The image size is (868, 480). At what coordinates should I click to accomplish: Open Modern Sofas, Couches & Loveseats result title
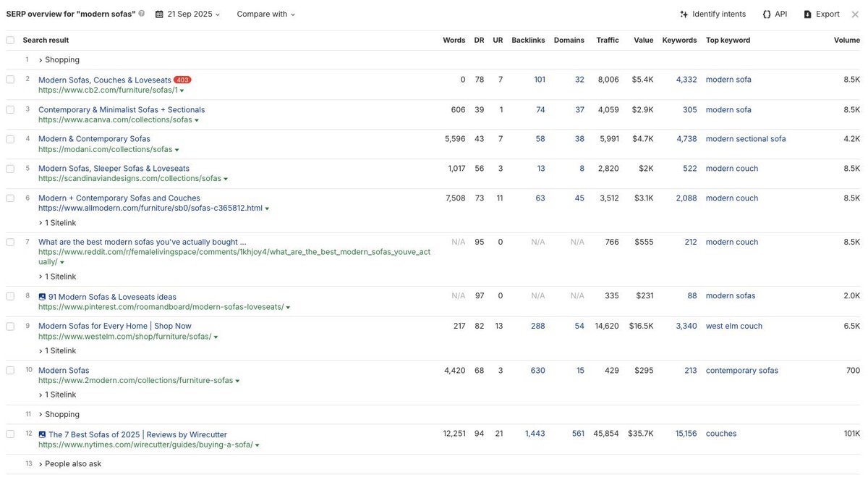(x=105, y=80)
